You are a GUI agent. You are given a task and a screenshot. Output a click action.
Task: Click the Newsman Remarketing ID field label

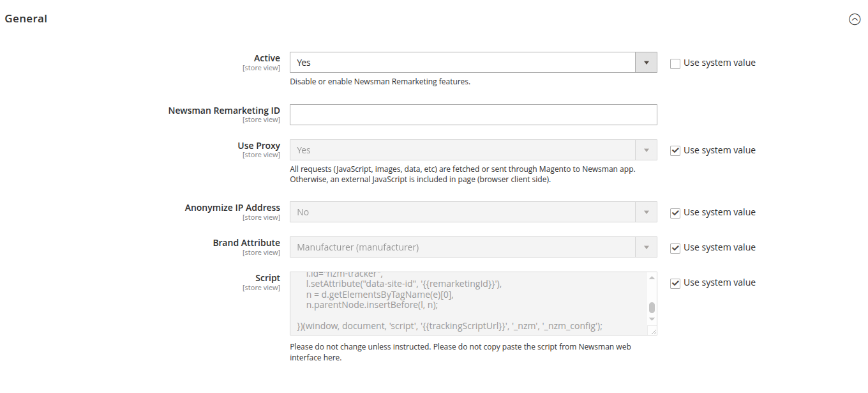coord(224,111)
